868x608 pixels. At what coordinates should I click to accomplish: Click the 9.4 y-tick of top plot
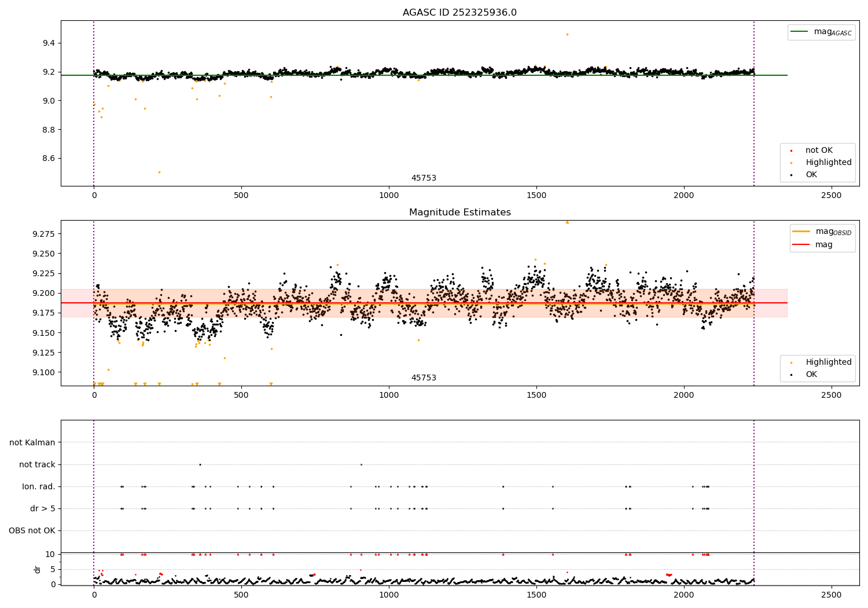(49, 43)
